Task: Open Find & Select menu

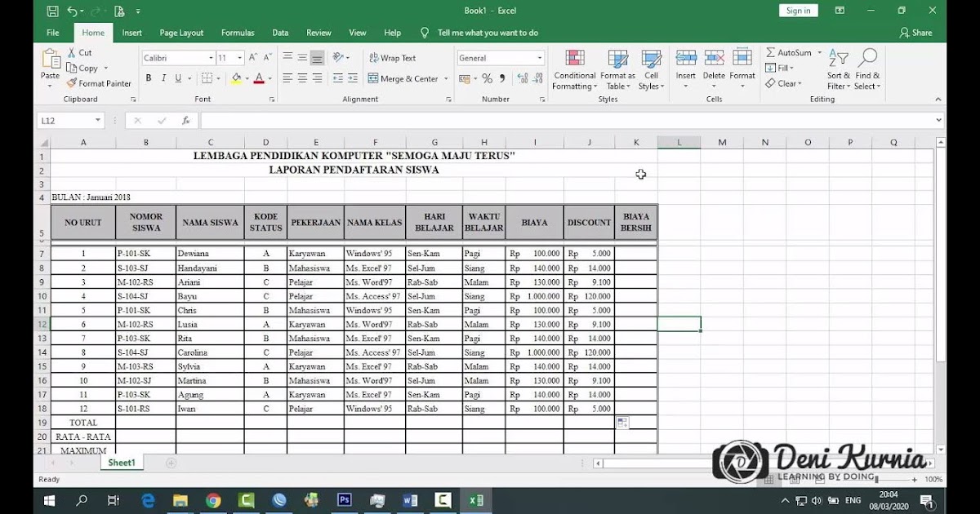Action: click(x=867, y=69)
